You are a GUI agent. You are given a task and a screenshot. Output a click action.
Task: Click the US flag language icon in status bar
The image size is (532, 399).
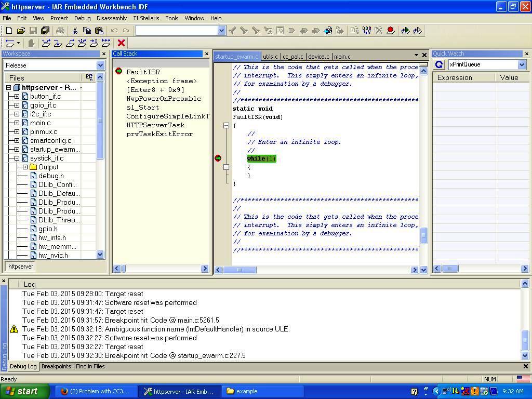(x=523, y=379)
